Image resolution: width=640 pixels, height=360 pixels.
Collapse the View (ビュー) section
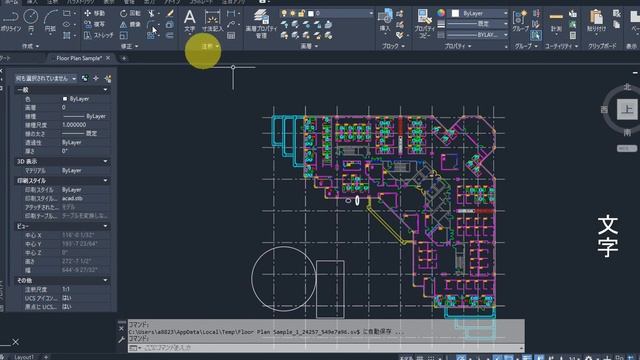pyautogui.click(x=105, y=226)
